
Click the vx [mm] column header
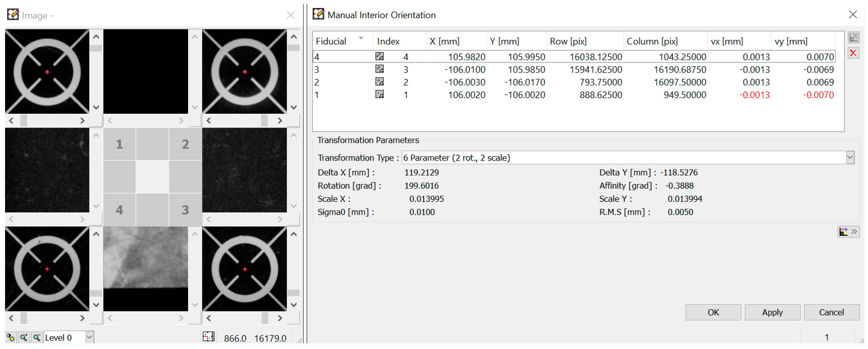739,41
